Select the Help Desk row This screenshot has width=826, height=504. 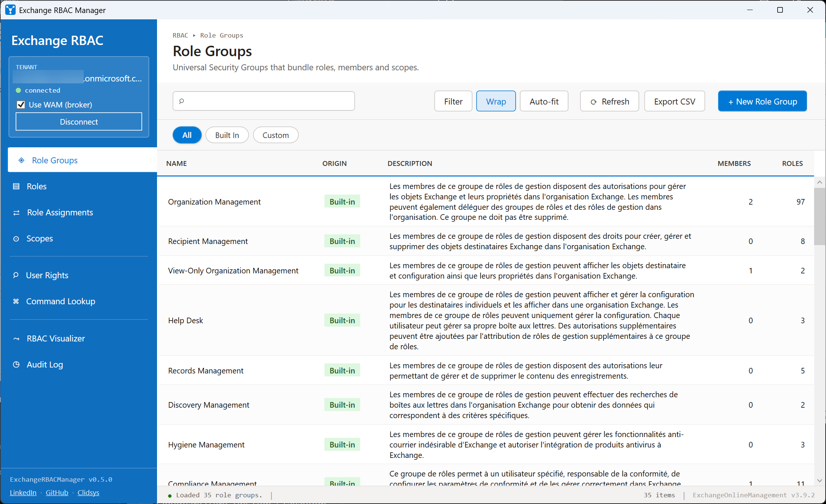(x=486, y=320)
